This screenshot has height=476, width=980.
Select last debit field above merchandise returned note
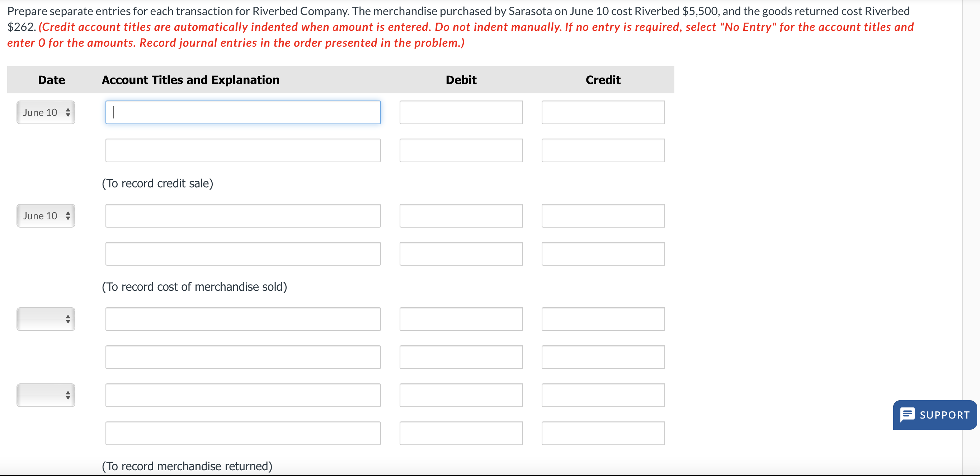point(461,433)
